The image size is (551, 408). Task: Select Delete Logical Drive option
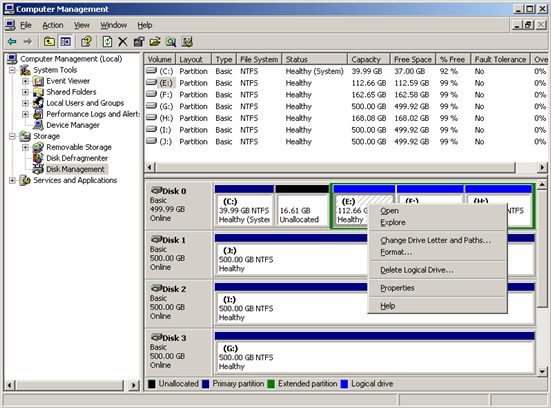tap(437, 270)
